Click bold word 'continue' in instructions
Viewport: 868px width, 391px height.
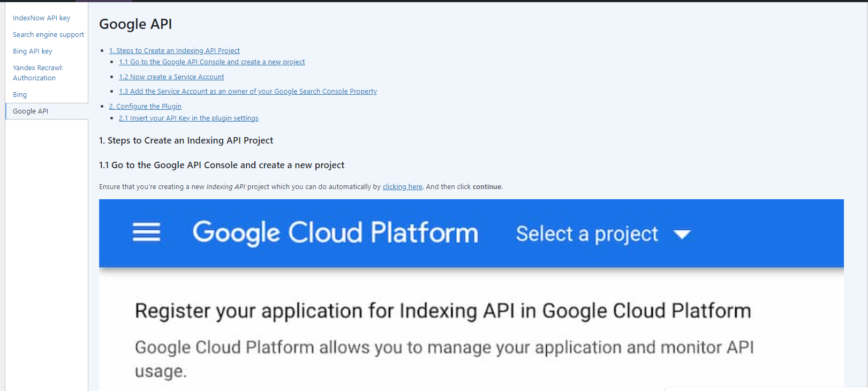(x=487, y=187)
